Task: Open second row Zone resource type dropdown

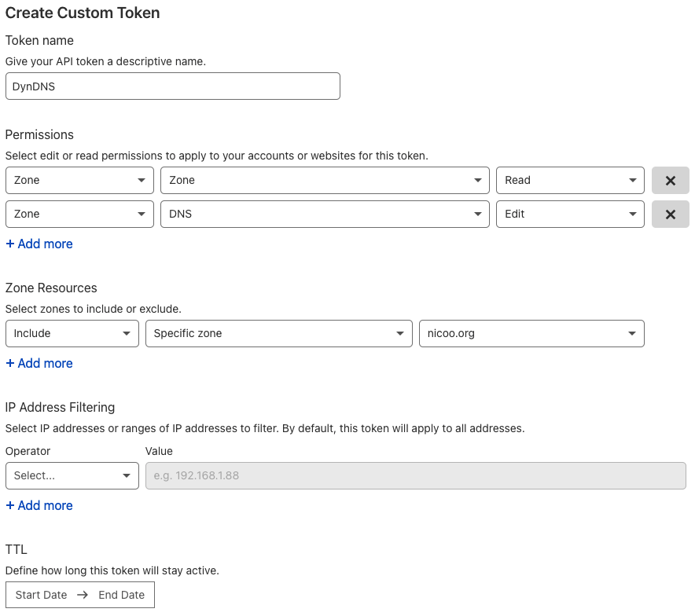Action: click(x=79, y=214)
